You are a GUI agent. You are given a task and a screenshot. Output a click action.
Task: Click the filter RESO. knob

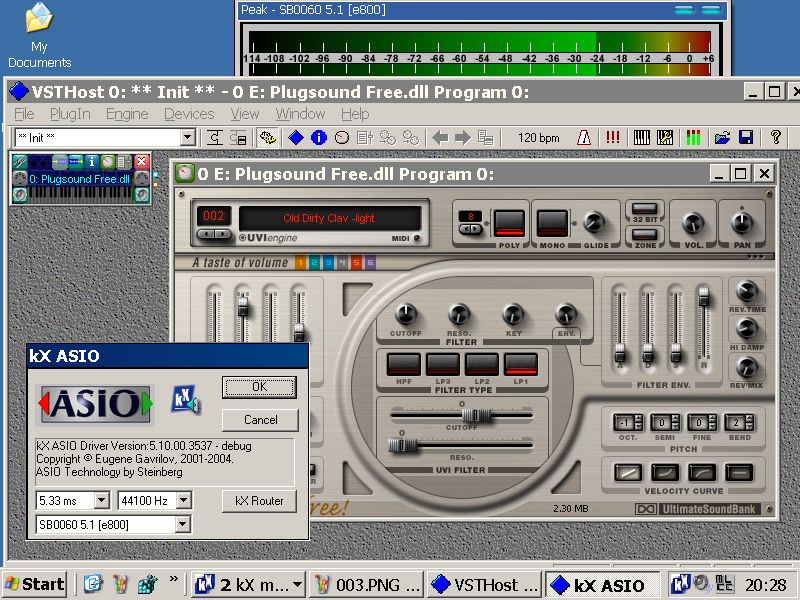[459, 314]
